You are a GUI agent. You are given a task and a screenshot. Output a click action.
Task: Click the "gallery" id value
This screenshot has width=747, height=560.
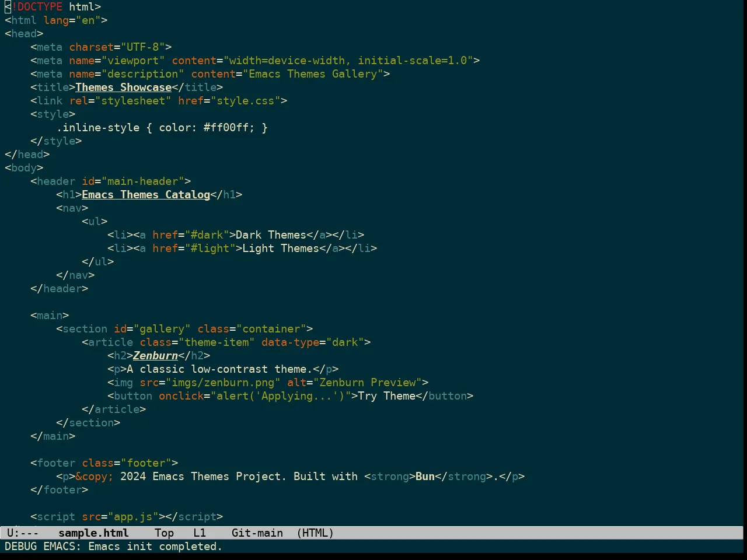[162, 328]
